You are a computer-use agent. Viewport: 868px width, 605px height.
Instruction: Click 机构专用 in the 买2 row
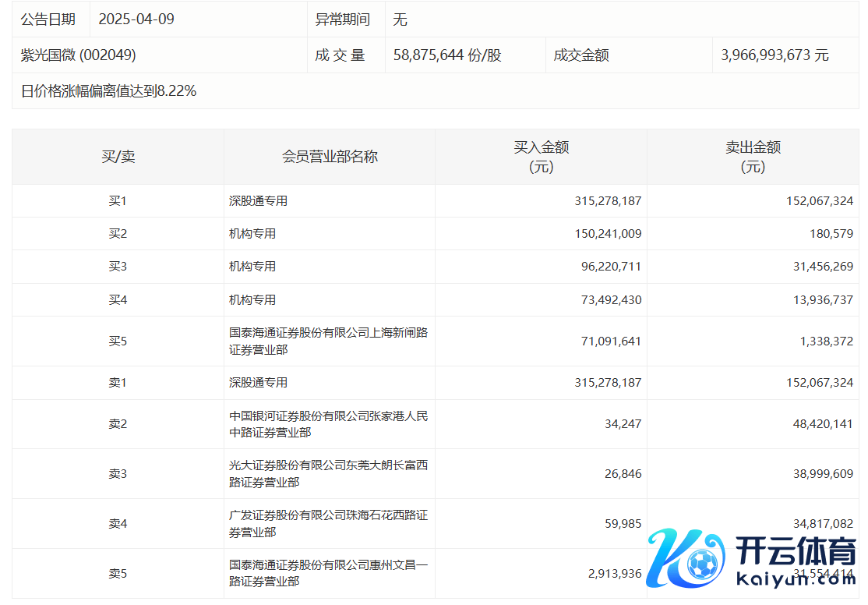pos(252,234)
